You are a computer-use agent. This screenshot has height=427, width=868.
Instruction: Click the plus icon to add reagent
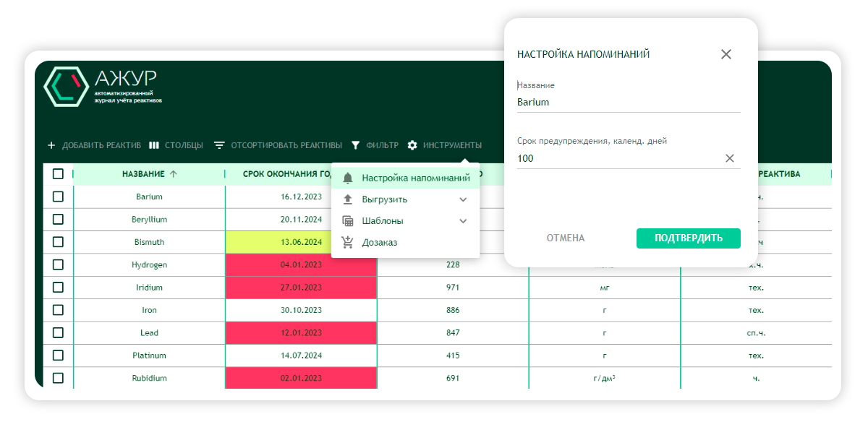tap(51, 145)
